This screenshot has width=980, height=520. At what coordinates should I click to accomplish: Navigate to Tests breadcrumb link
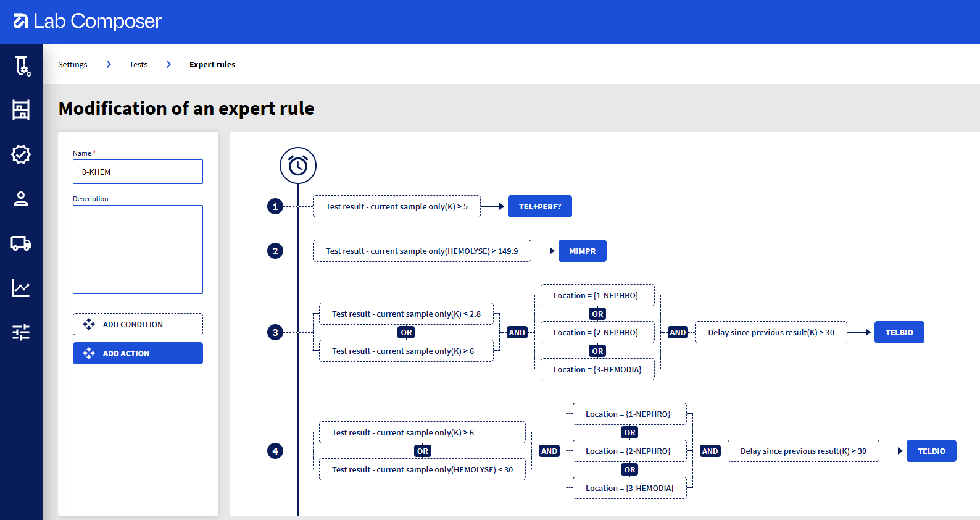(138, 65)
